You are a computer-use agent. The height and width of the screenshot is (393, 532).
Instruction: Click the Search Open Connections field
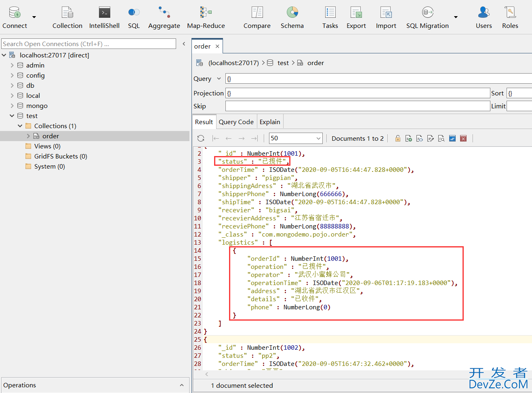coord(89,44)
